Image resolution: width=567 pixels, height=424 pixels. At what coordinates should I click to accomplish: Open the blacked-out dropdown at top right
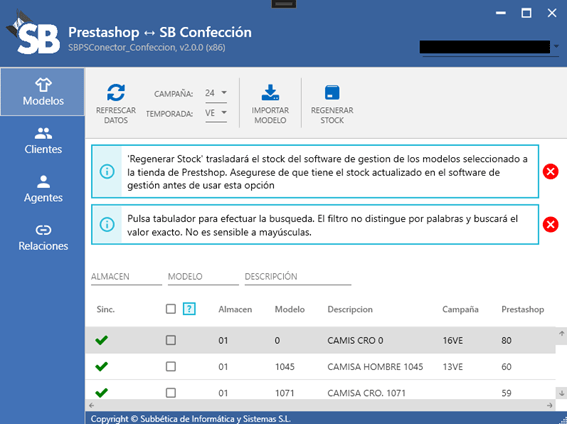[x=489, y=47]
